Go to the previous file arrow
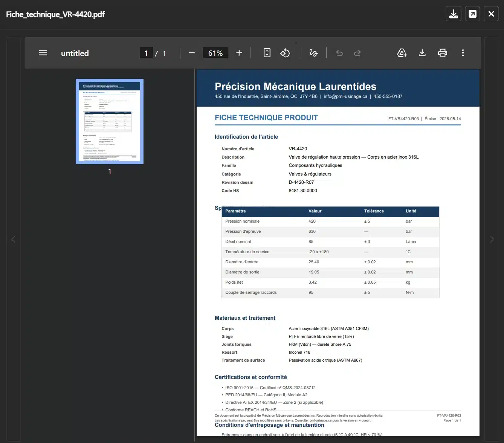 coord(14,239)
